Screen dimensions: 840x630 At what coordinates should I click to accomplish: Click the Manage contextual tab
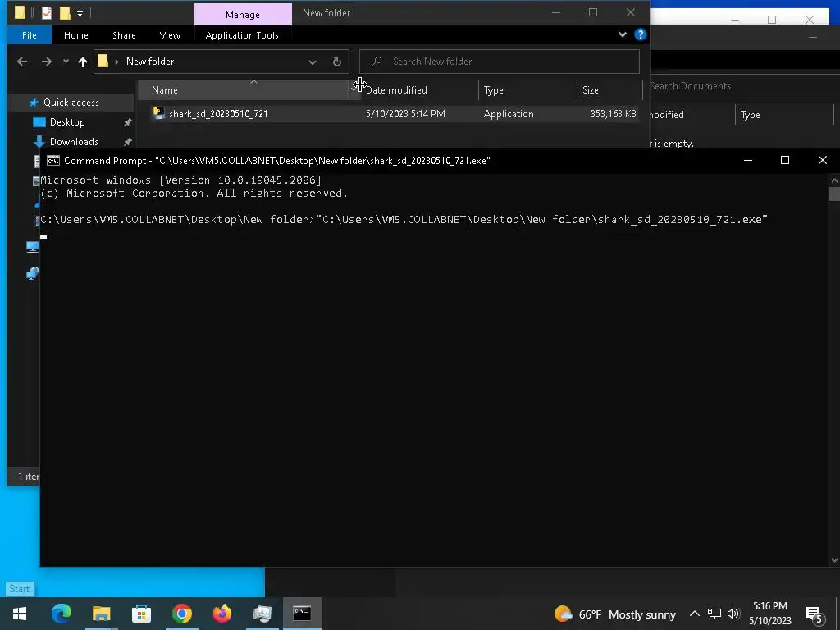click(243, 15)
